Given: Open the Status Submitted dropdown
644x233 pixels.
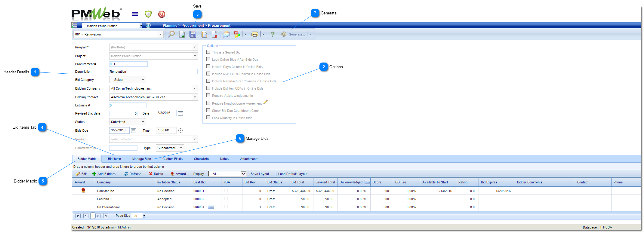Looking at the screenshot, I should (143, 122).
